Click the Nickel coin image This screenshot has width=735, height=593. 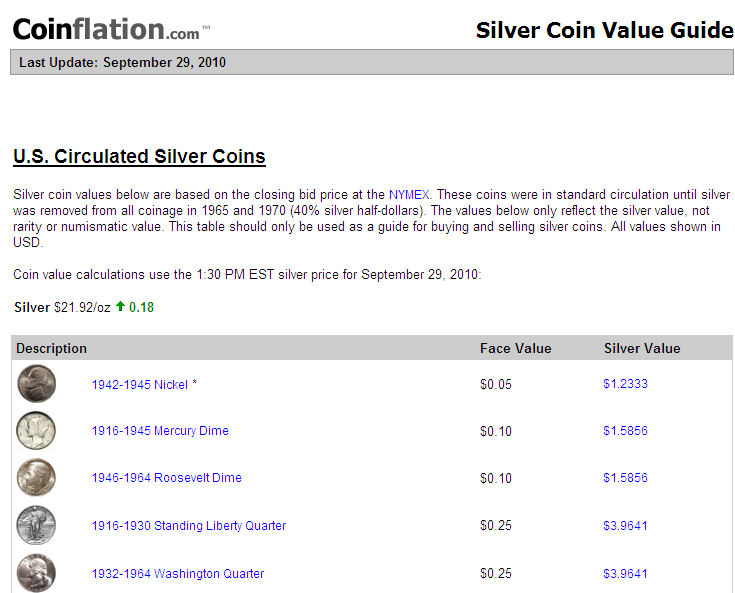(37, 383)
